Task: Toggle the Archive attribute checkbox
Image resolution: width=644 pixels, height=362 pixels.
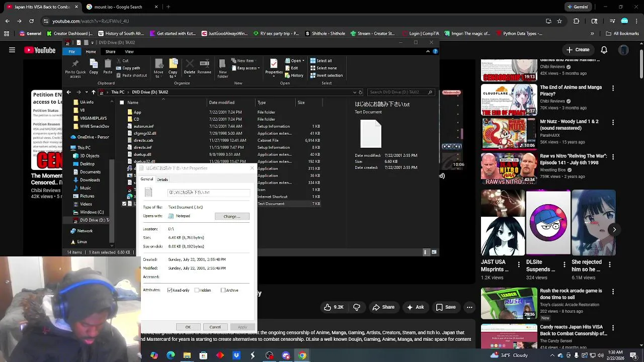Action: pyautogui.click(x=223, y=290)
